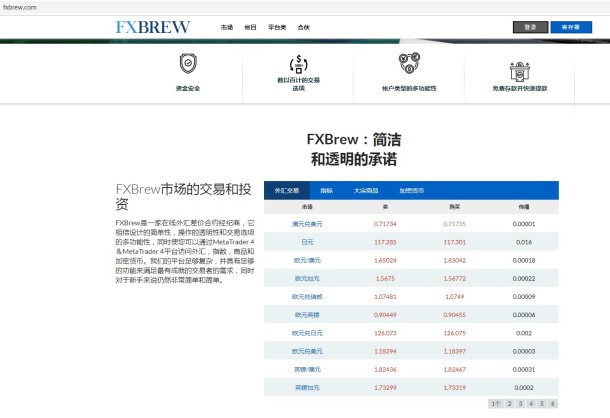Image resolution: width=610 pixels, height=418 pixels.
Task: Go to pagination page 2
Action: (x=510, y=404)
